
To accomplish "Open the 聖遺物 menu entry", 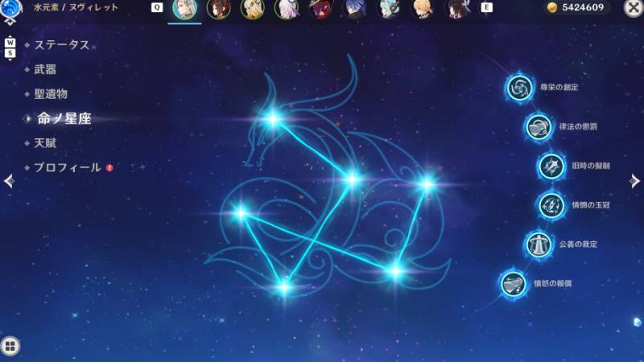I will (x=51, y=94).
